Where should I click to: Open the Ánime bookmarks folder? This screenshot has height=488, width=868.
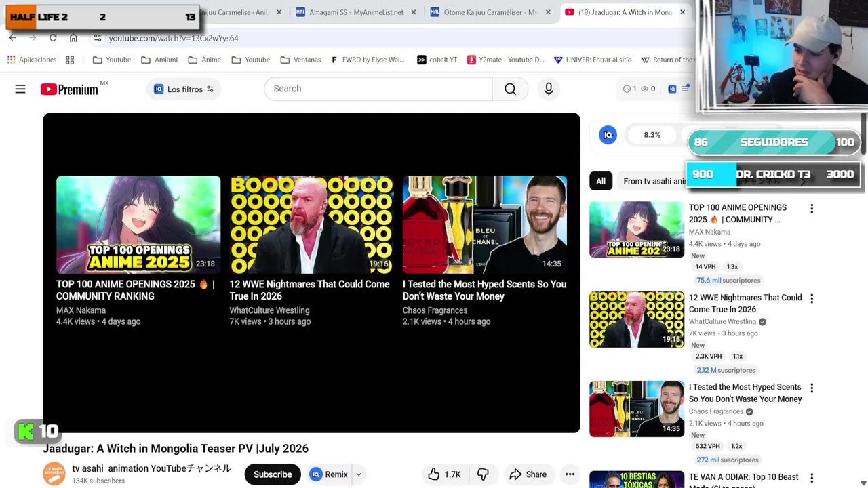(x=204, y=60)
